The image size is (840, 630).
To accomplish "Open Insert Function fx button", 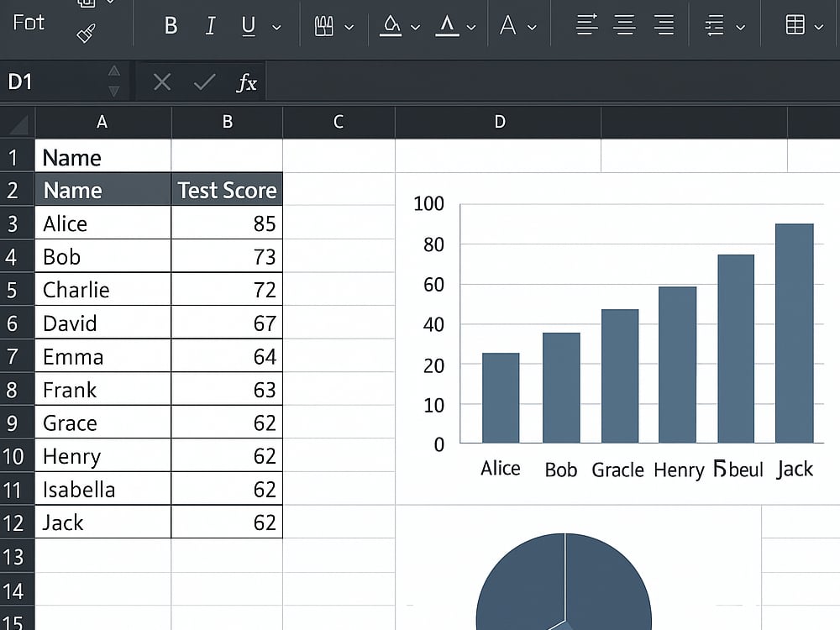I will 246,82.
